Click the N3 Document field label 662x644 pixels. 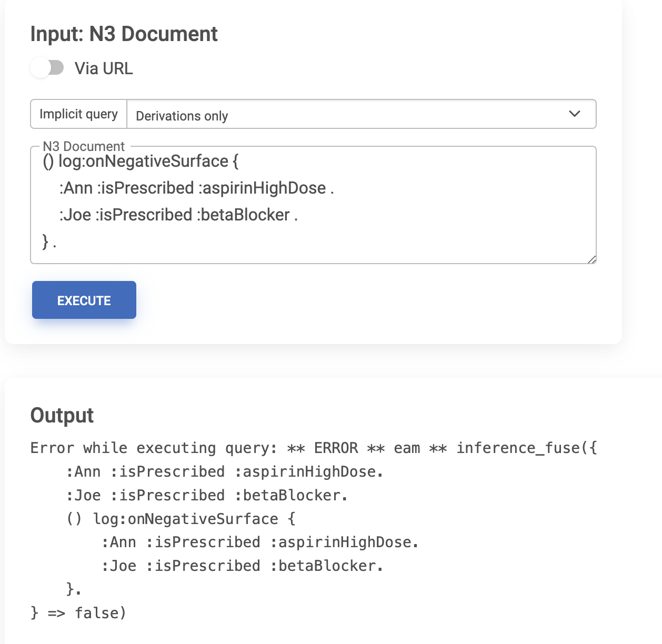[84, 146]
